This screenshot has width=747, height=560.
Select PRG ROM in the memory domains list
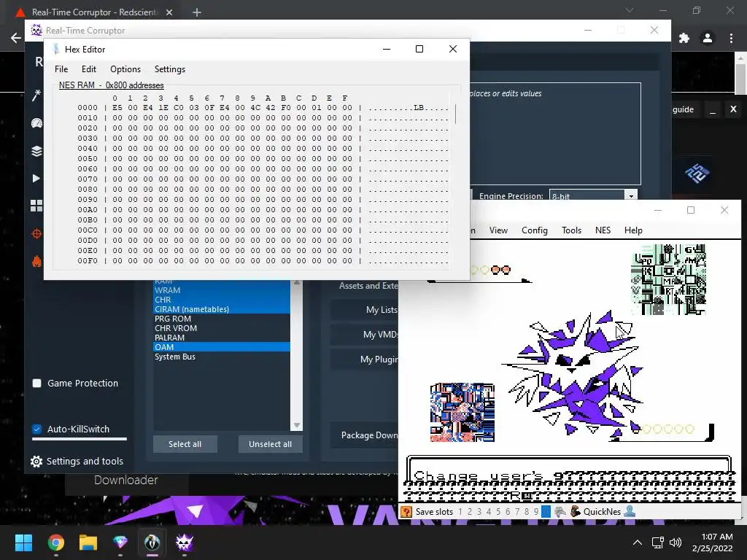pyautogui.click(x=222, y=319)
